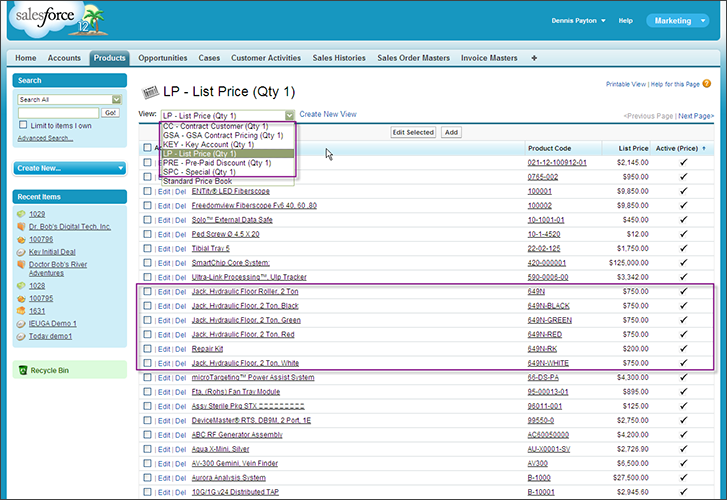Image resolution: width=727 pixels, height=500 pixels.
Task: Check Jack, Hydraulic Floor, 2 Ton, Red checkbox
Action: click(x=147, y=334)
